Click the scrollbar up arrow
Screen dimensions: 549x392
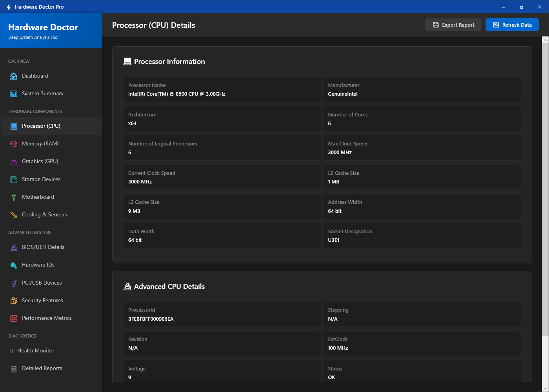[x=545, y=40]
